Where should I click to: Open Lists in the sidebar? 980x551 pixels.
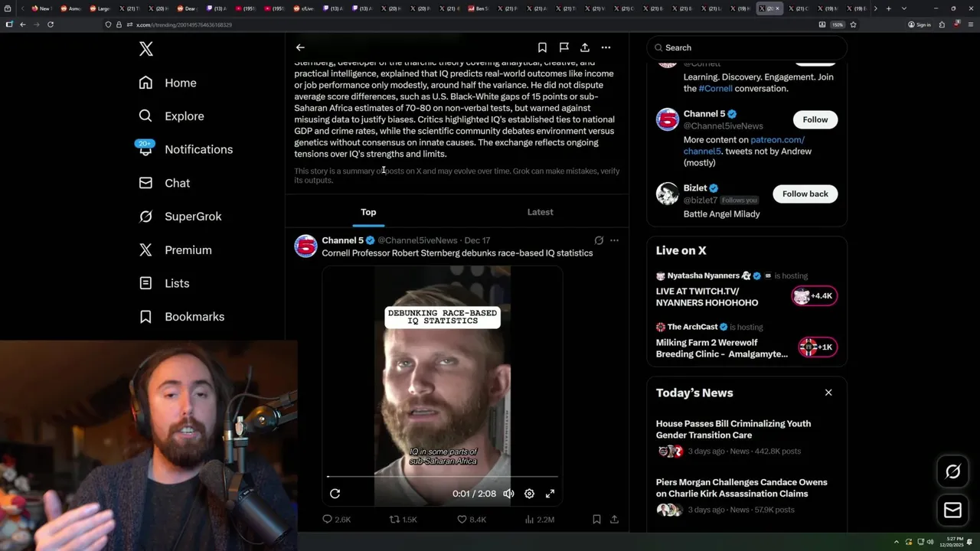pos(164,283)
